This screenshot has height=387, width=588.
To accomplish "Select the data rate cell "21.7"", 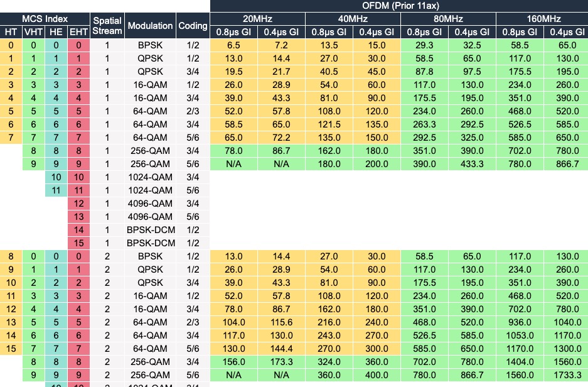I will coord(281,72).
